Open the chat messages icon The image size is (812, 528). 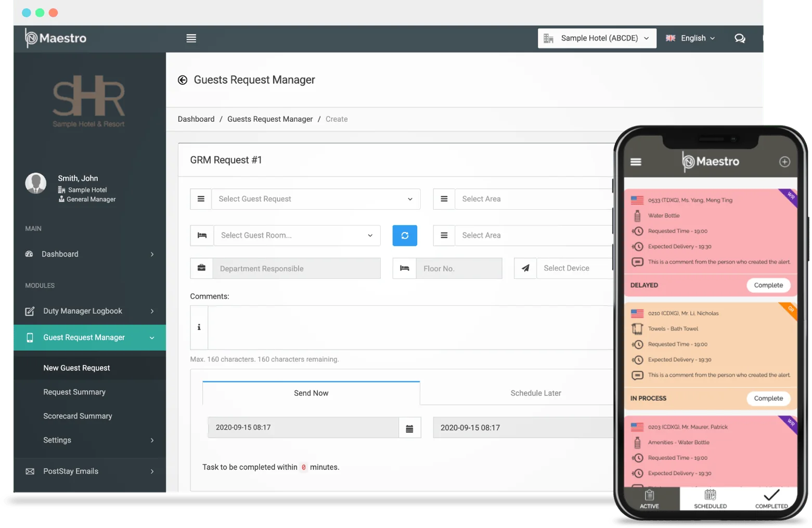pyautogui.click(x=739, y=38)
